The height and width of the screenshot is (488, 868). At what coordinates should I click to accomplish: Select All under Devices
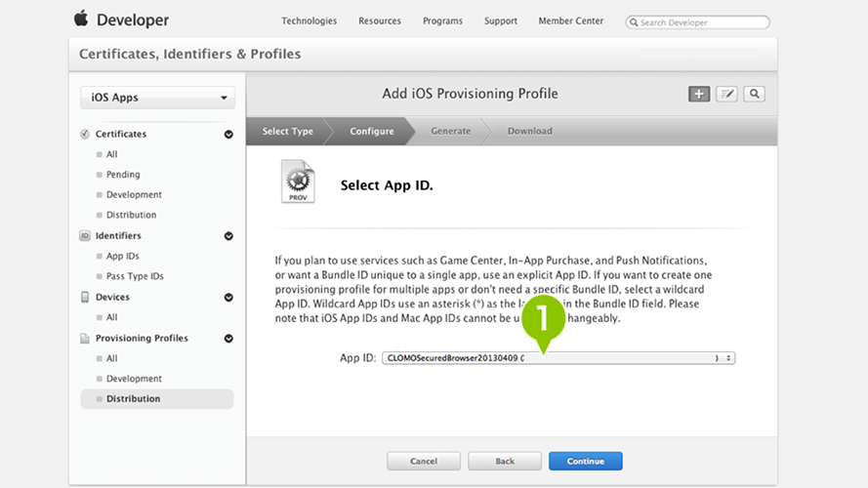tap(112, 317)
